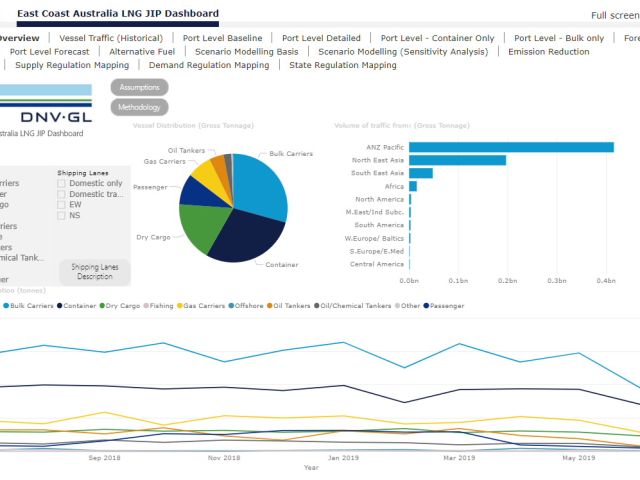Click the ANZ Pacific bar
Screen dimensions: 640x480
tap(511, 147)
